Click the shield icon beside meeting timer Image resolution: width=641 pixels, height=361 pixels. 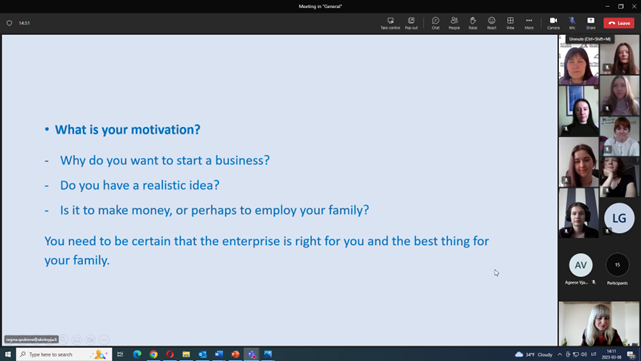[9, 23]
